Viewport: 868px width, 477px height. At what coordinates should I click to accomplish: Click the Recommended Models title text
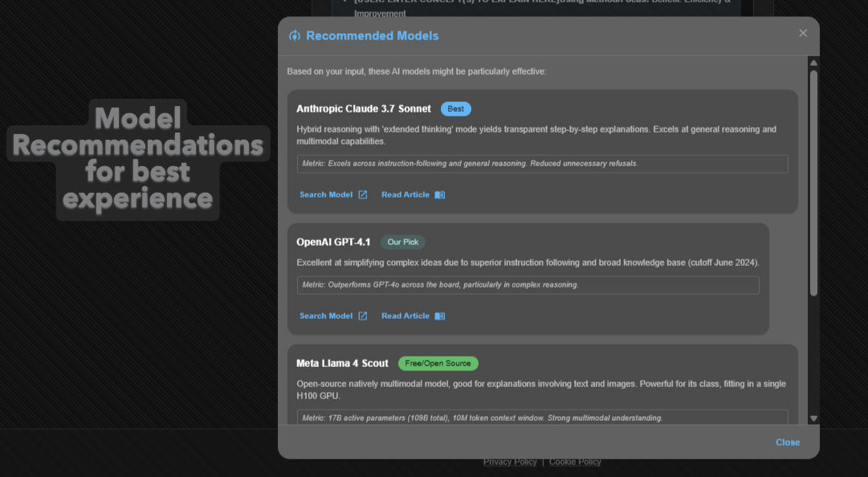pyautogui.click(x=372, y=36)
